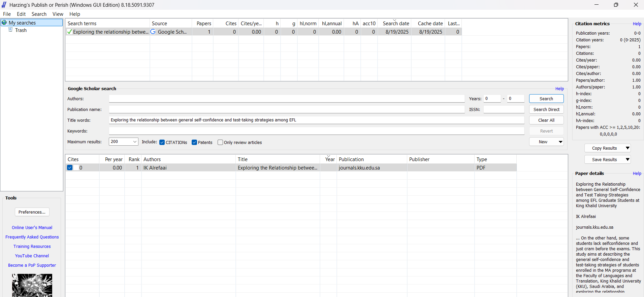The image size is (644, 297).
Task: Click the end Years input field
Action: tap(516, 99)
